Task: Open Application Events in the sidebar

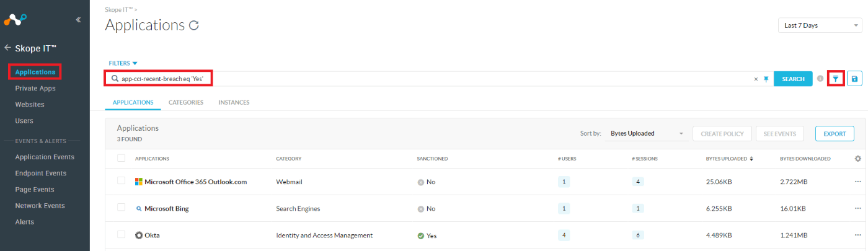Action: point(45,157)
